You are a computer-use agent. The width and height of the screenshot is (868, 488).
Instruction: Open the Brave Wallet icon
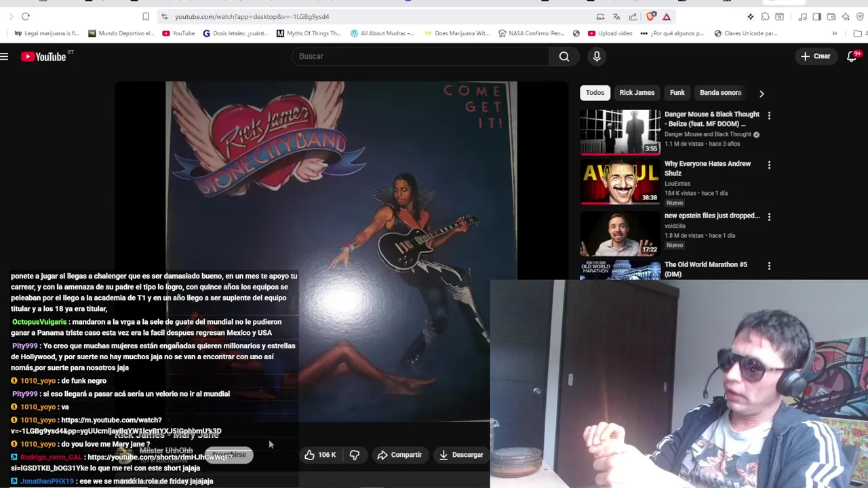point(831,16)
